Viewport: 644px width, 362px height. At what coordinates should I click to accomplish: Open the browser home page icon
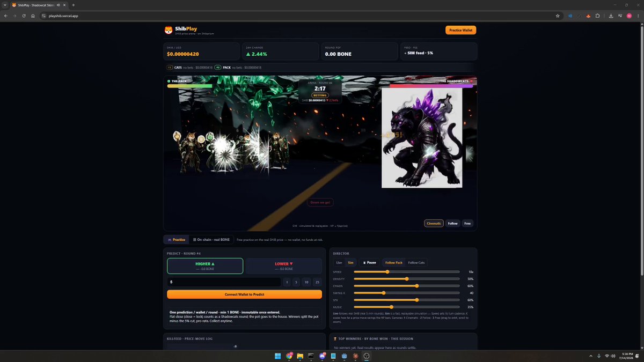33,16
